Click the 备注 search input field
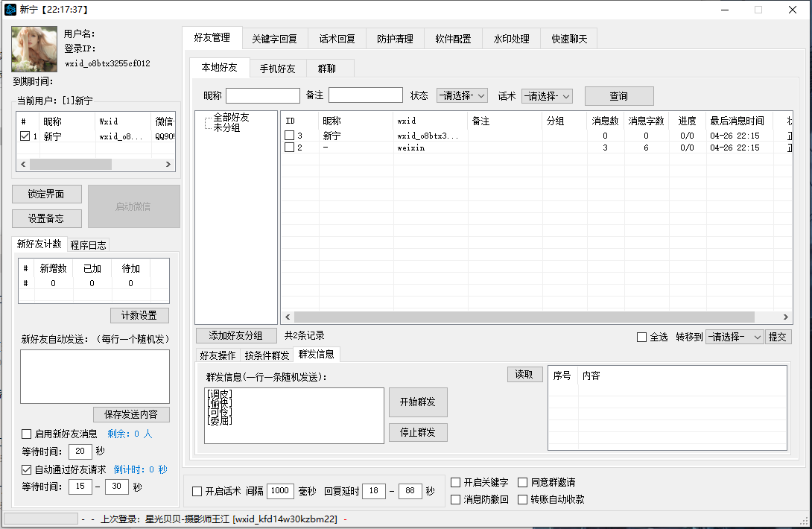Image resolution: width=812 pixels, height=529 pixels. (366, 95)
